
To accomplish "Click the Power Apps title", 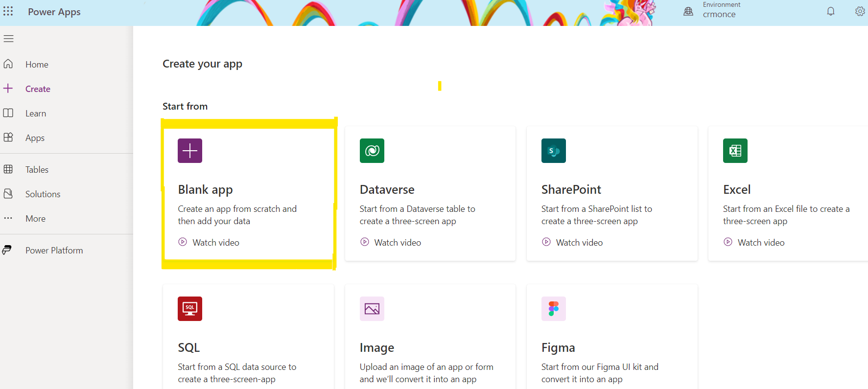I will coord(54,12).
